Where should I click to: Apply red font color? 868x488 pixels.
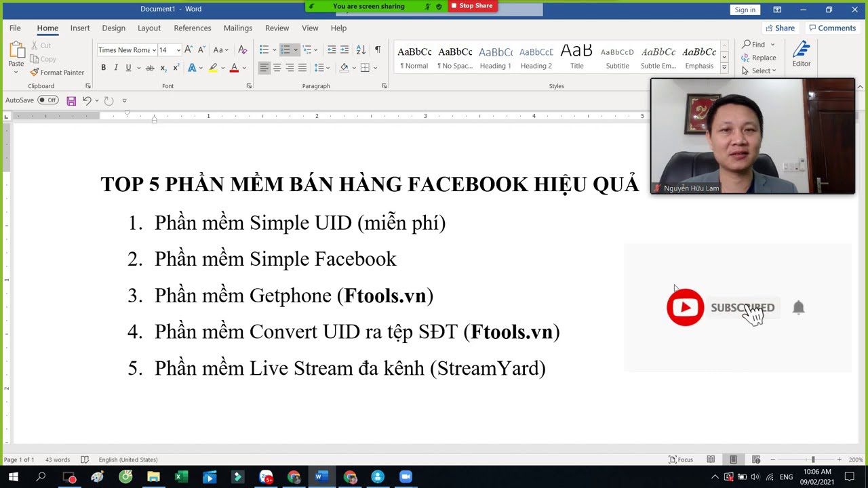tap(234, 68)
